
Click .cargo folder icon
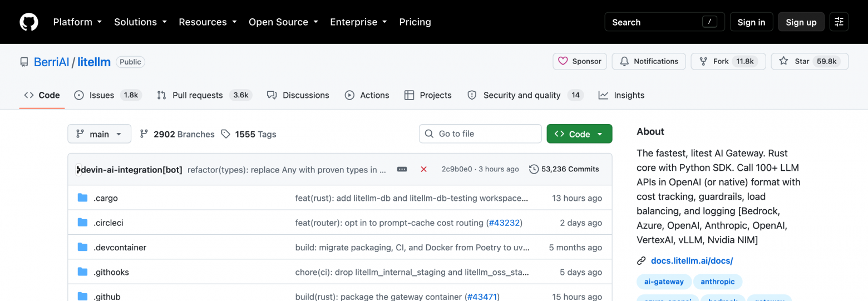(x=83, y=198)
